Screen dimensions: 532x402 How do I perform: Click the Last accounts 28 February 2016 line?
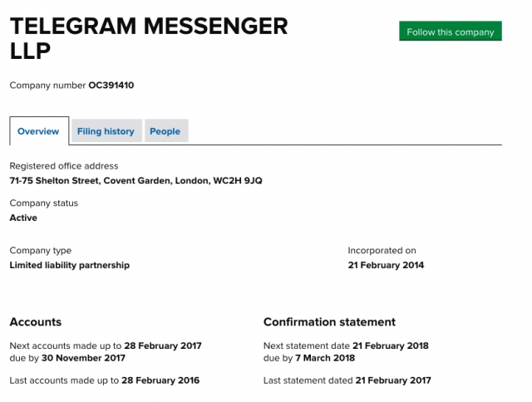[x=105, y=380]
